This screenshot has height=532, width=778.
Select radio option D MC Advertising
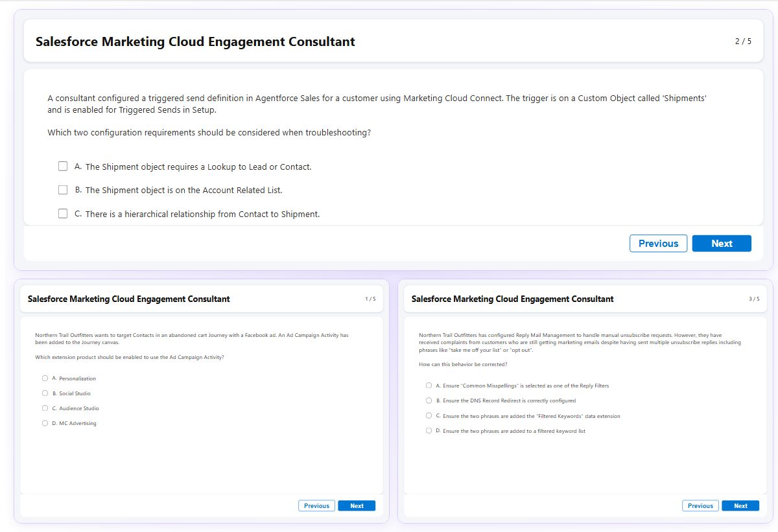click(x=45, y=423)
